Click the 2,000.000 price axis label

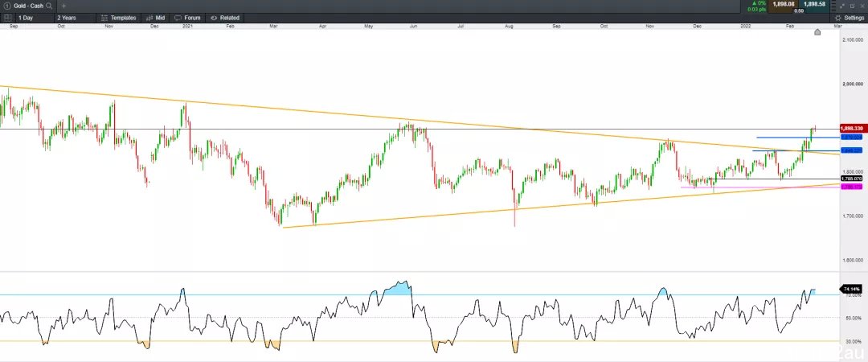(852, 84)
